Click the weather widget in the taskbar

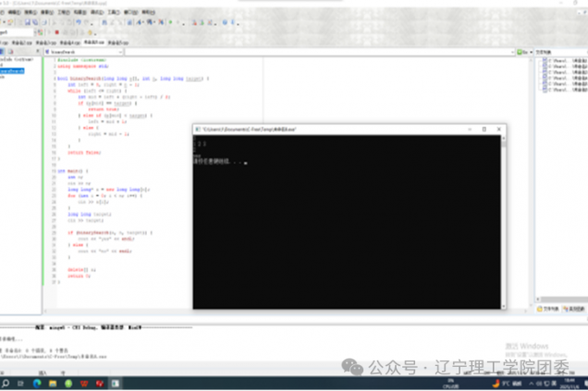(x=507, y=384)
